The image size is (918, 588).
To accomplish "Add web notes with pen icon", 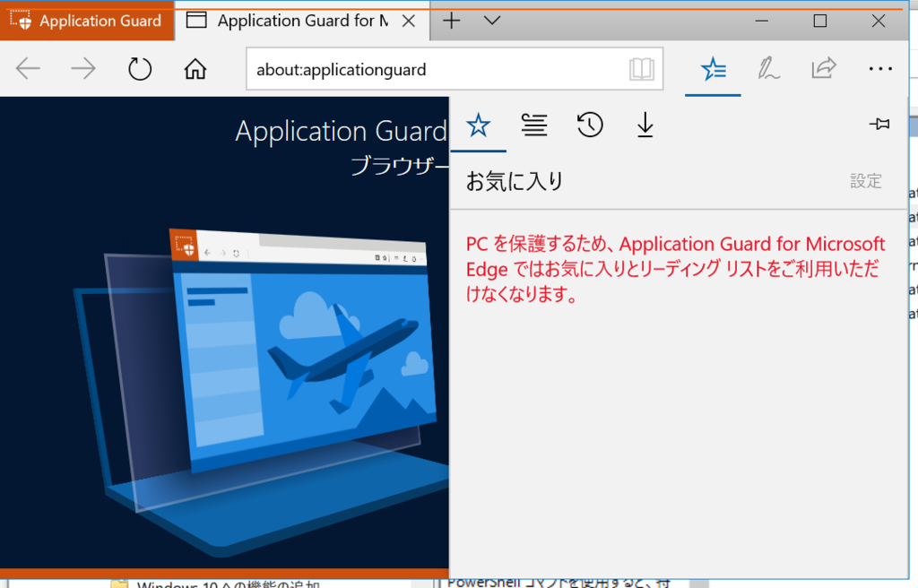I will 768,69.
